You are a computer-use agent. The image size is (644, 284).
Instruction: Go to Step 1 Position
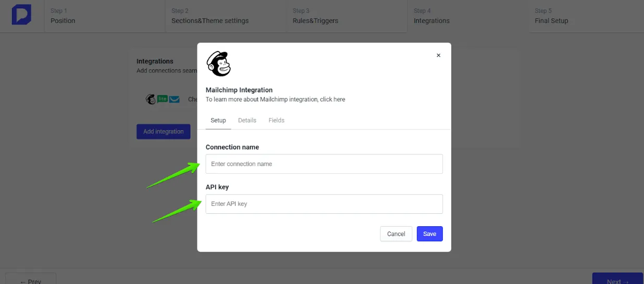click(104, 16)
